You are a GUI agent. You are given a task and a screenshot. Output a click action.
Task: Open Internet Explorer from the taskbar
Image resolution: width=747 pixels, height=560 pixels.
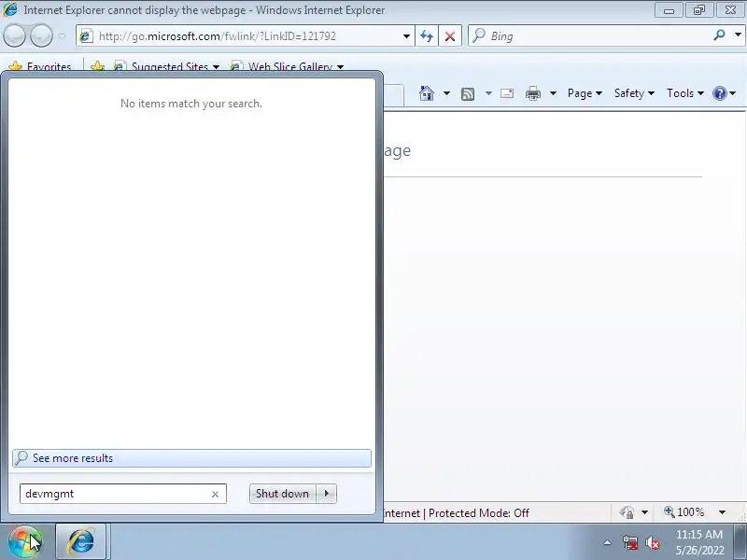(x=81, y=542)
